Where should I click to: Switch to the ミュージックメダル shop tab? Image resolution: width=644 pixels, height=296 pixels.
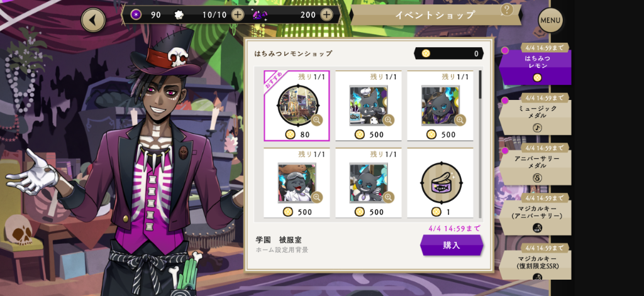[535, 114]
